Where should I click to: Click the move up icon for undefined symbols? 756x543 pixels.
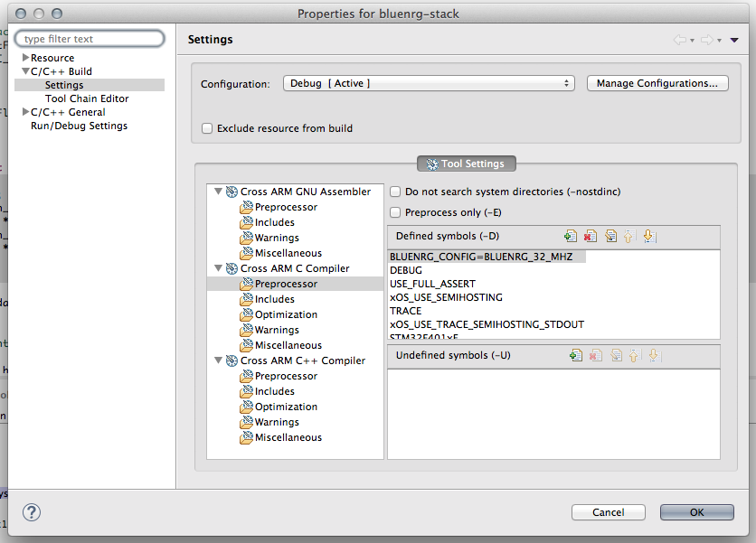point(634,356)
